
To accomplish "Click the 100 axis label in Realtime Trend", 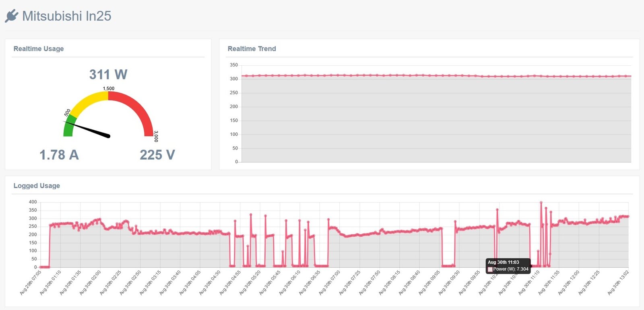I will click(x=234, y=134).
